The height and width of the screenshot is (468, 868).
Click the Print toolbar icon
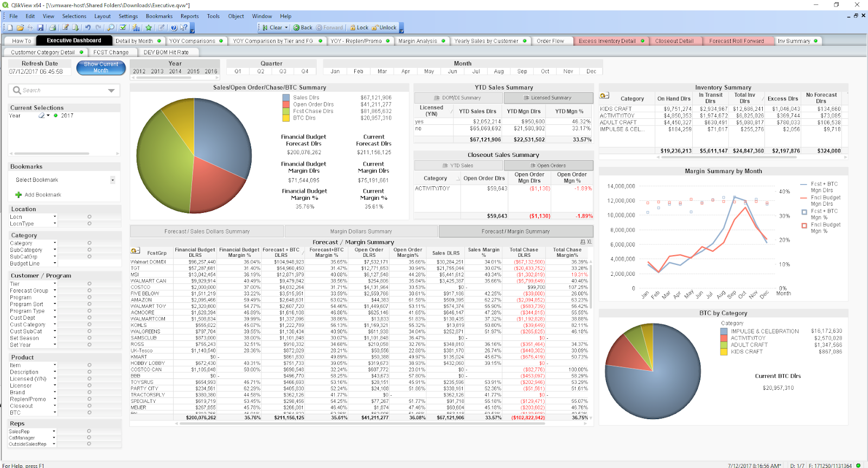pyautogui.click(x=53, y=27)
